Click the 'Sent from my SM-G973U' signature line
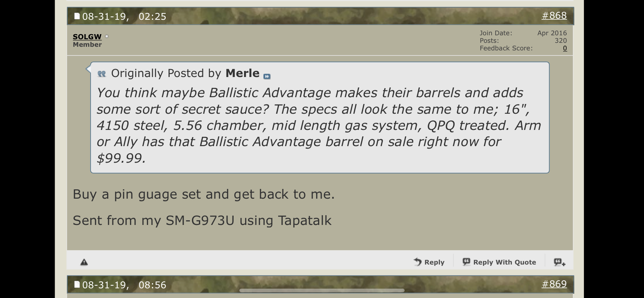 point(202,221)
